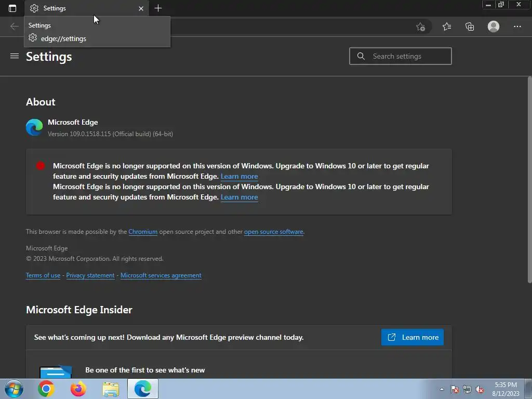The width and height of the screenshot is (532, 399).
Task: Open Windows Explorer from the taskbar
Action: tap(111, 389)
